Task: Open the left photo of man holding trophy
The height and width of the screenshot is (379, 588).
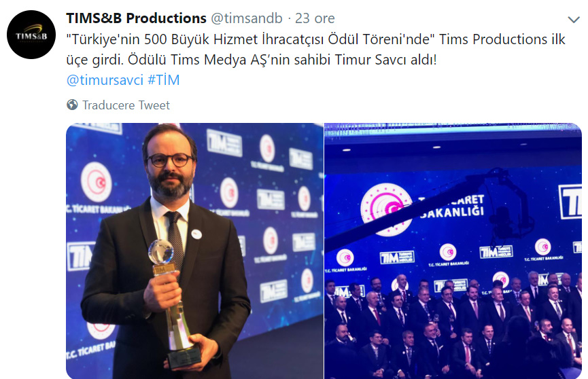Action: coord(194,251)
